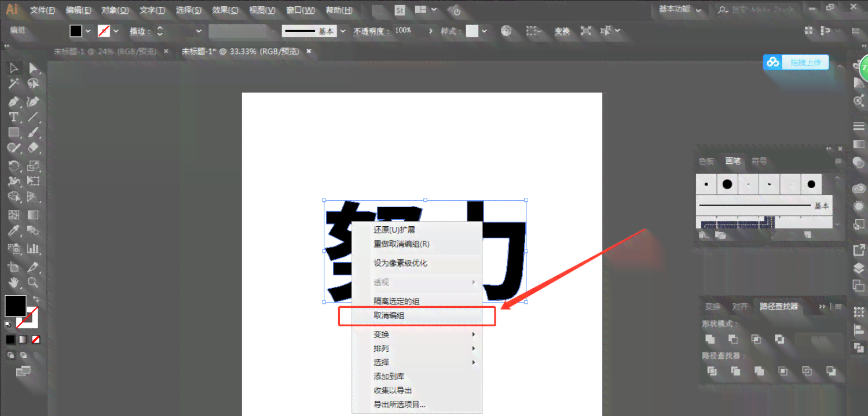The width and height of the screenshot is (868, 416).
Task: Swap fill and stroke colors
Action: [36, 299]
